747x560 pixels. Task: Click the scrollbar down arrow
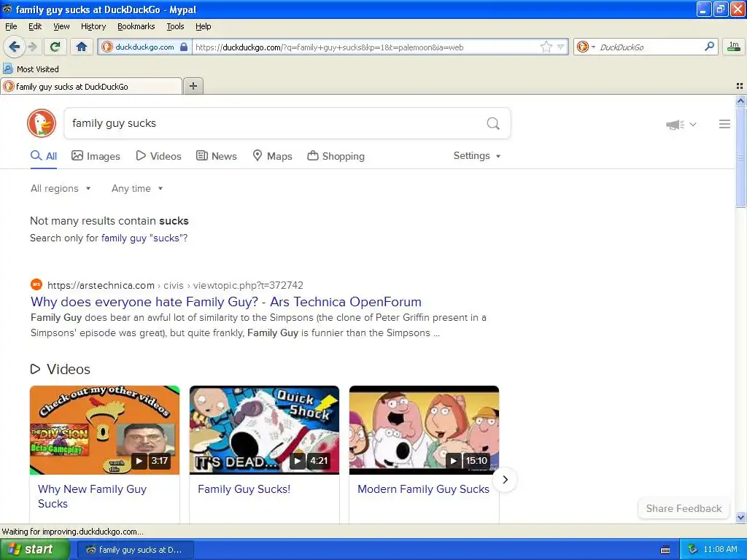pyautogui.click(x=740, y=517)
